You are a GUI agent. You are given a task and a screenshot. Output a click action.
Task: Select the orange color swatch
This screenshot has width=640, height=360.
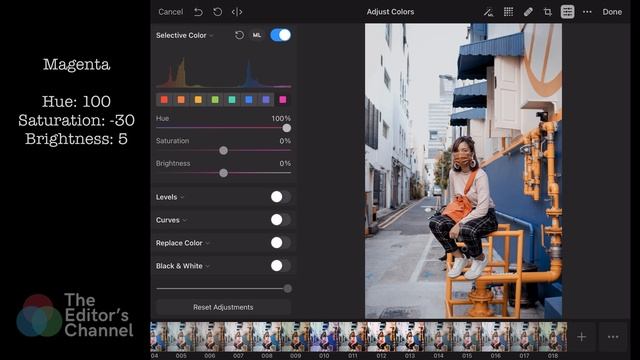(x=181, y=100)
